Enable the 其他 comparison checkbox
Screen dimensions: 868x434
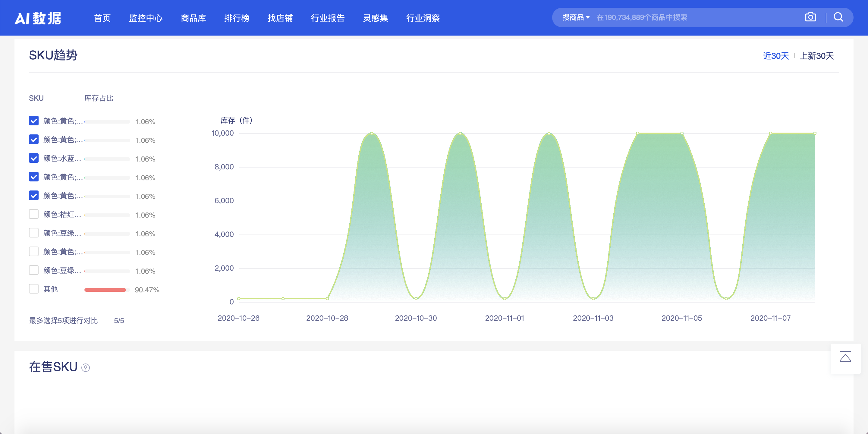click(34, 289)
